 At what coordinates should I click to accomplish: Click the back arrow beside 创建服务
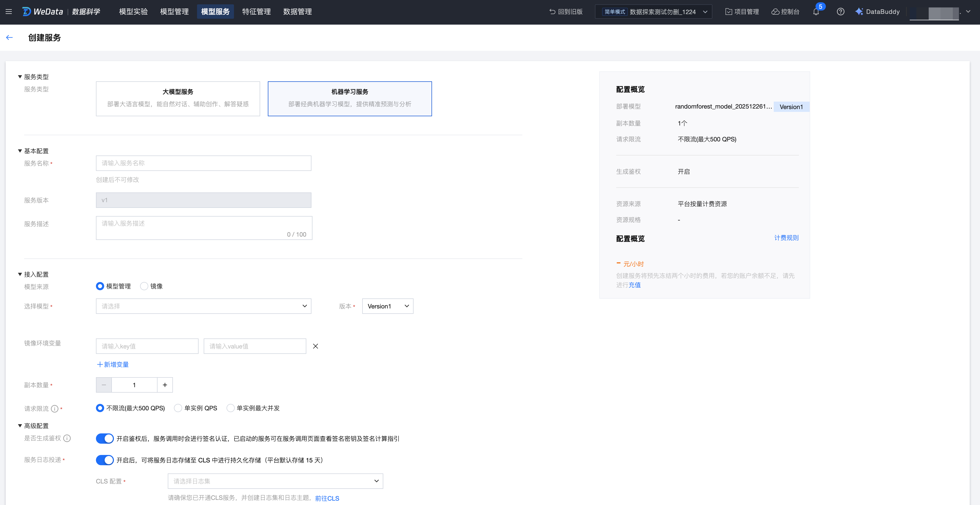coord(9,37)
